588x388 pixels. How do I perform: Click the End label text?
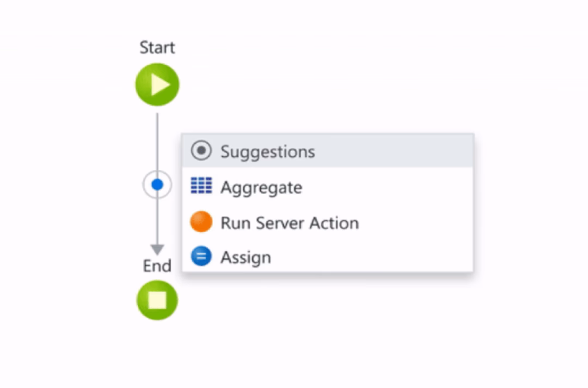[x=157, y=266]
